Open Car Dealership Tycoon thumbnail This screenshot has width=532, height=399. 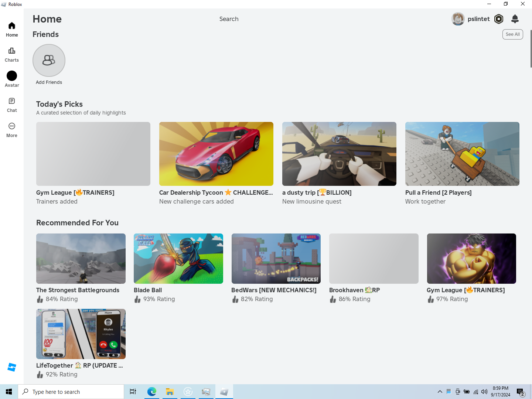click(x=216, y=154)
